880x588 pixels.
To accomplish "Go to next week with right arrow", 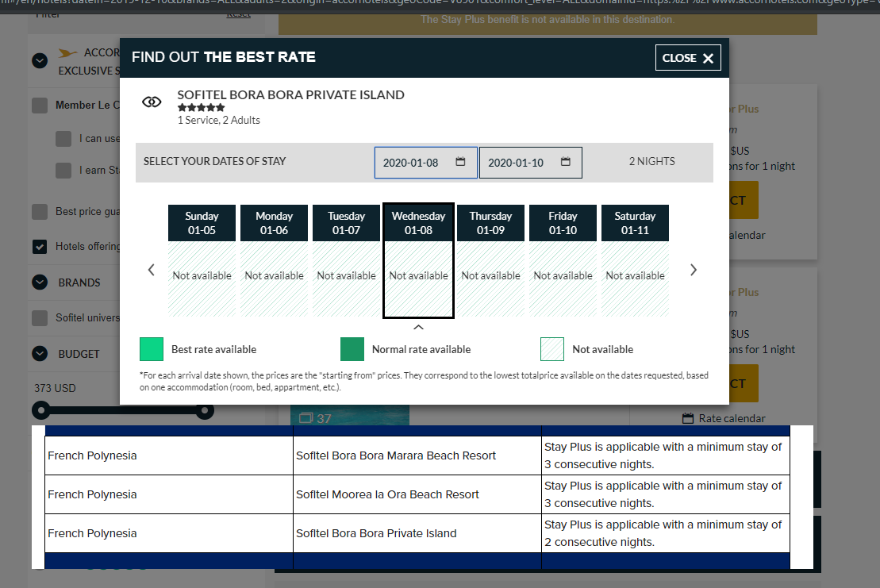I will point(693,270).
